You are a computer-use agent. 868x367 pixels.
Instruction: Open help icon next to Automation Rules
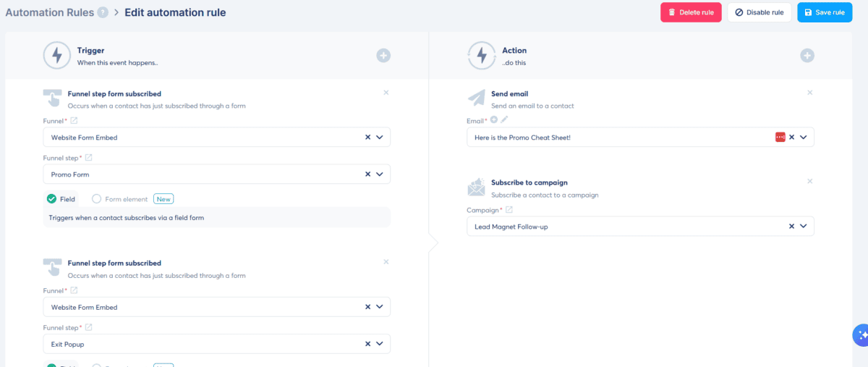click(x=103, y=12)
